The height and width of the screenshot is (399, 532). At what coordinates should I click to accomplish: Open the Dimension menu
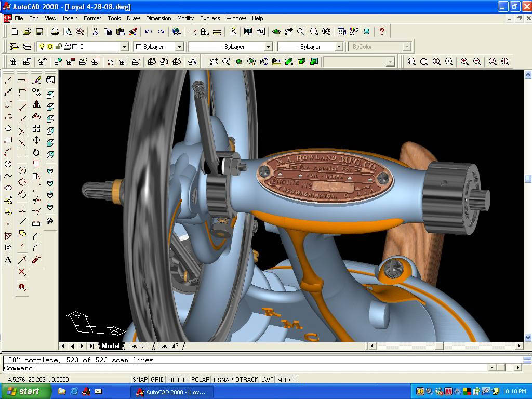[x=158, y=18]
